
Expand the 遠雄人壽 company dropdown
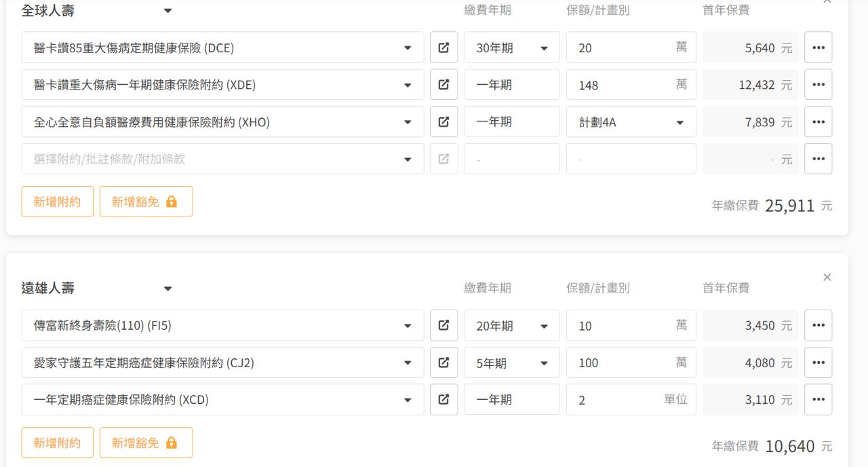click(x=167, y=288)
